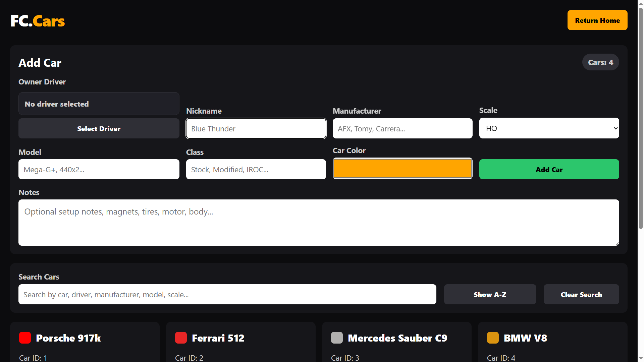Image resolution: width=644 pixels, height=362 pixels.
Task: Click inside the Notes text area
Action: point(319,223)
